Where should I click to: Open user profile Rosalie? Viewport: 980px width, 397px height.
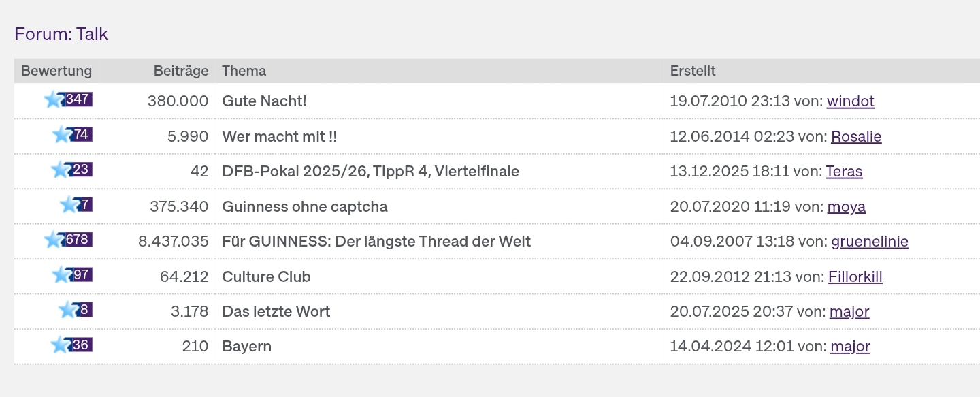click(x=856, y=137)
